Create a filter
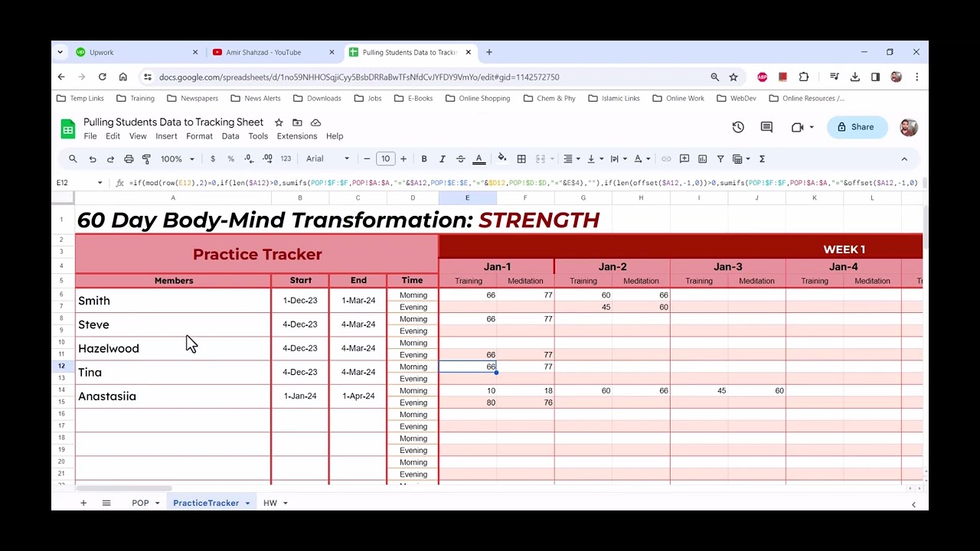This screenshot has height=551, width=980. click(x=720, y=159)
